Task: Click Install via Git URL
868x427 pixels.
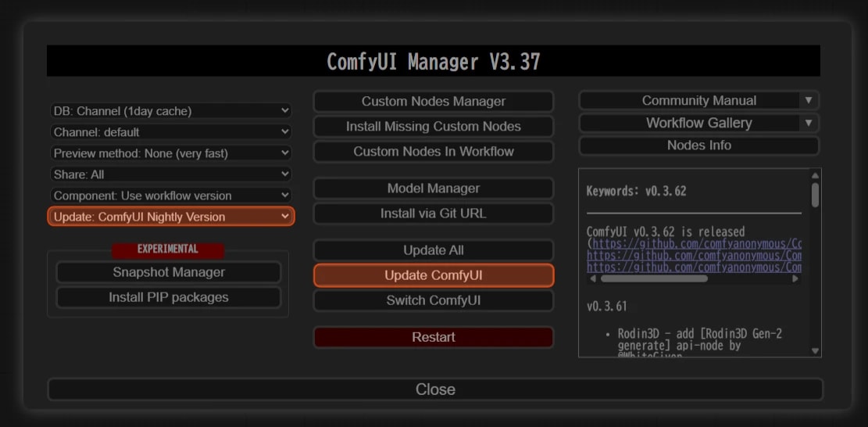Action: pyautogui.click(x=434, y=213)
